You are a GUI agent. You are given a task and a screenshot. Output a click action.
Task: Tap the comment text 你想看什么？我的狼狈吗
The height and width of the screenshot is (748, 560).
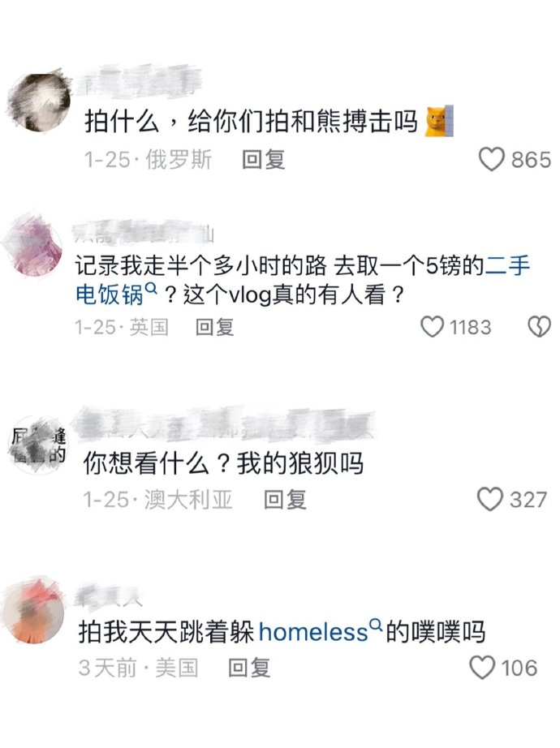223,464
